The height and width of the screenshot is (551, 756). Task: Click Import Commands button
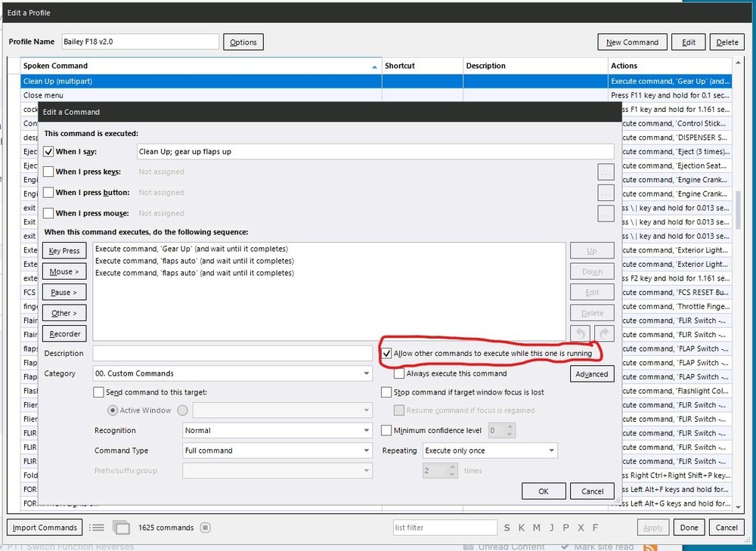click(x=45, y=528)
